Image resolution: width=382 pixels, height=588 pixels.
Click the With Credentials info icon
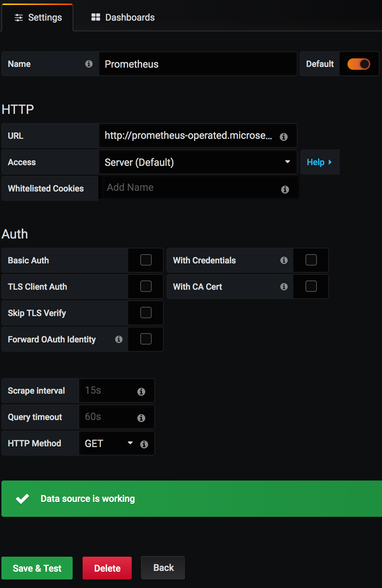[284, 260]
